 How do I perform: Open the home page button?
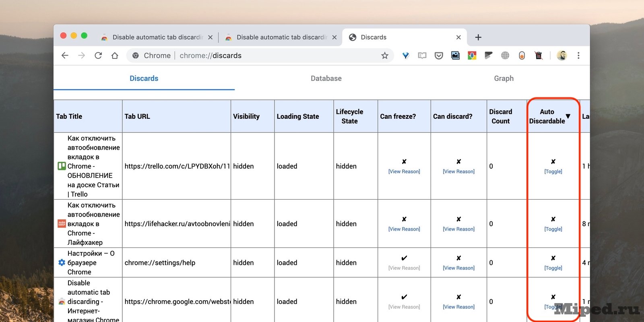pyautogui.click(x=115, y=56)
